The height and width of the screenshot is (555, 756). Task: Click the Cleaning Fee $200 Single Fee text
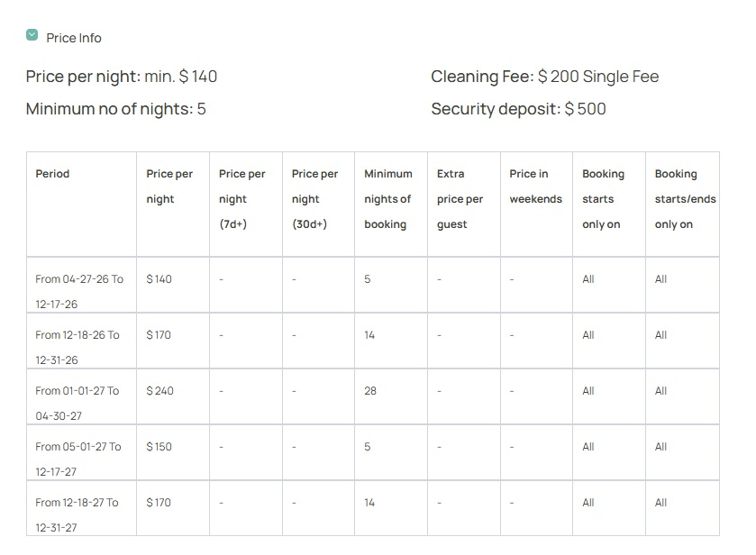tap(545, 77)
